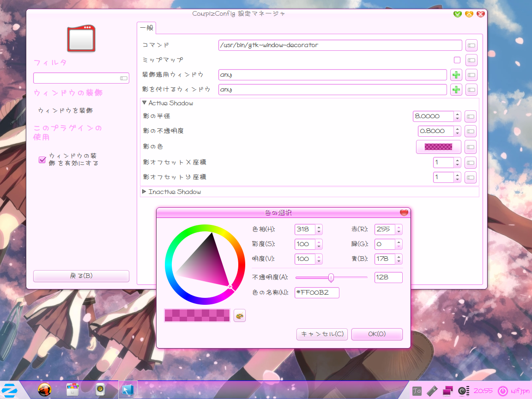The width and height of the screenshot is (532, 399).
Task: Increase 彩度(S) spinner value
Action: tap(319, 242)
